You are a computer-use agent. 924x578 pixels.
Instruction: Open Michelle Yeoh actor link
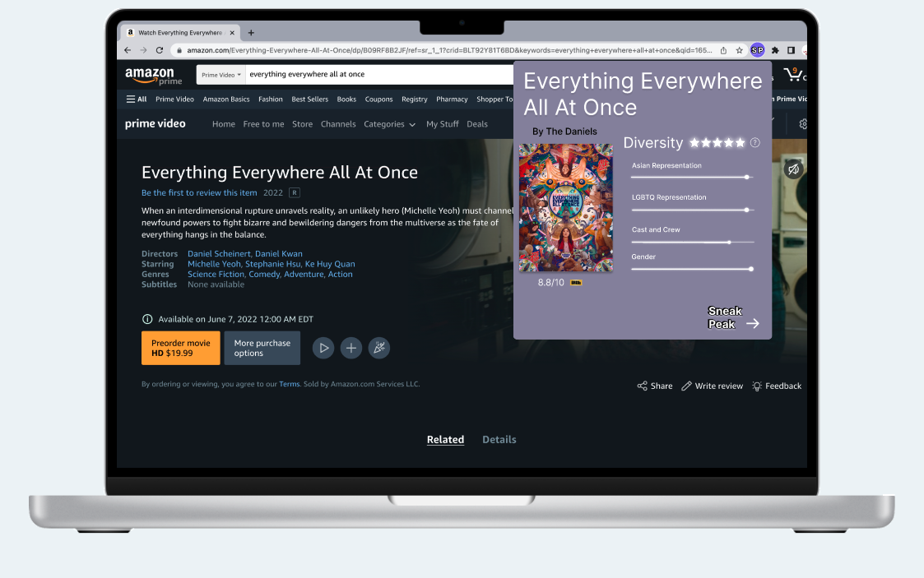point(214,264)
